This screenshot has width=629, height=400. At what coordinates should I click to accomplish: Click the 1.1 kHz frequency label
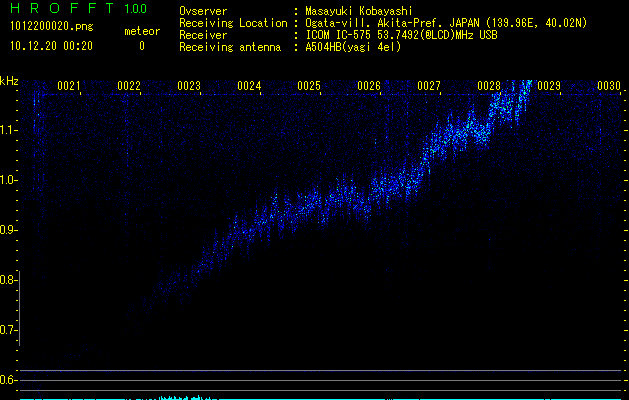[x=8, y=130]
